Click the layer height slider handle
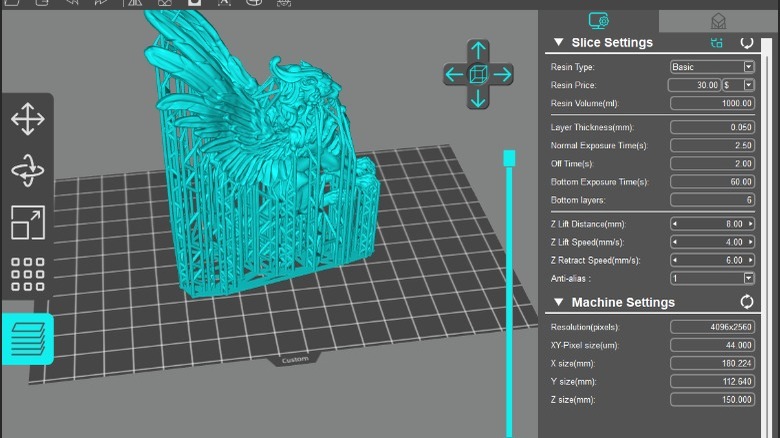Viewport: 780px width, 438px height. (509, 158)
